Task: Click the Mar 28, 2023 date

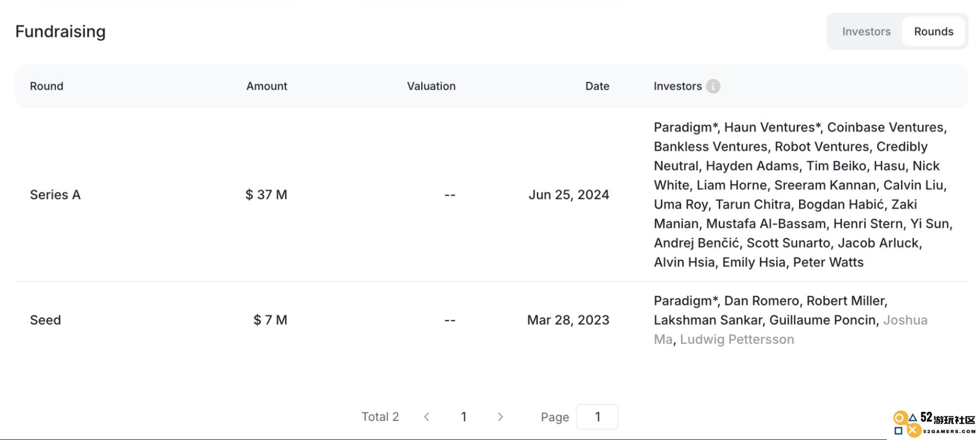Action: pyautogui.click(x=568, y=320)
